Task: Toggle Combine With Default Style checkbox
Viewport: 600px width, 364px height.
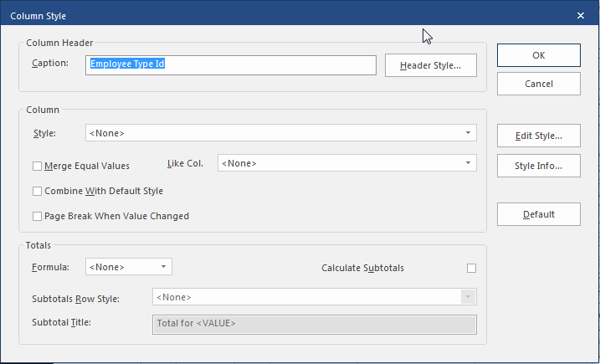Action: point(37,191)
